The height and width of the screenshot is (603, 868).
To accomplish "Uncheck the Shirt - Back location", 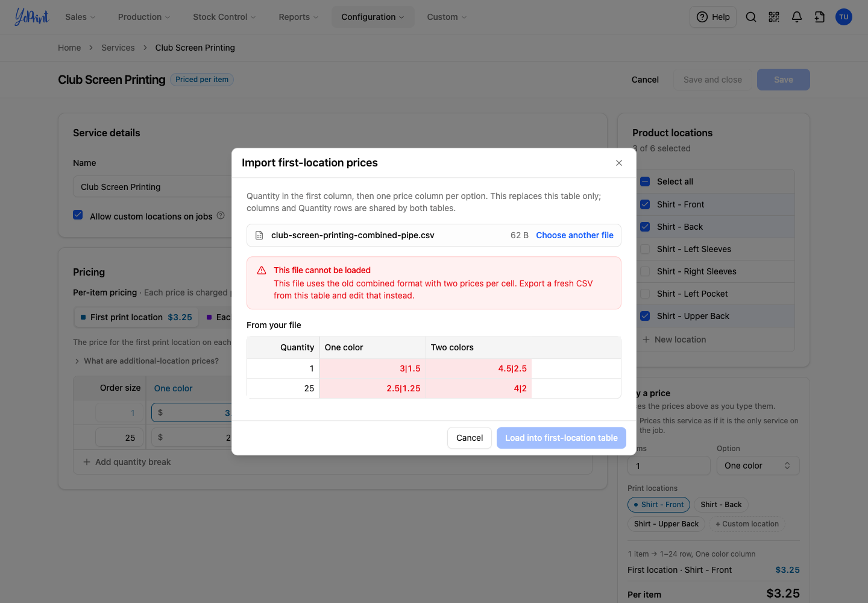I will click(645, 227).
